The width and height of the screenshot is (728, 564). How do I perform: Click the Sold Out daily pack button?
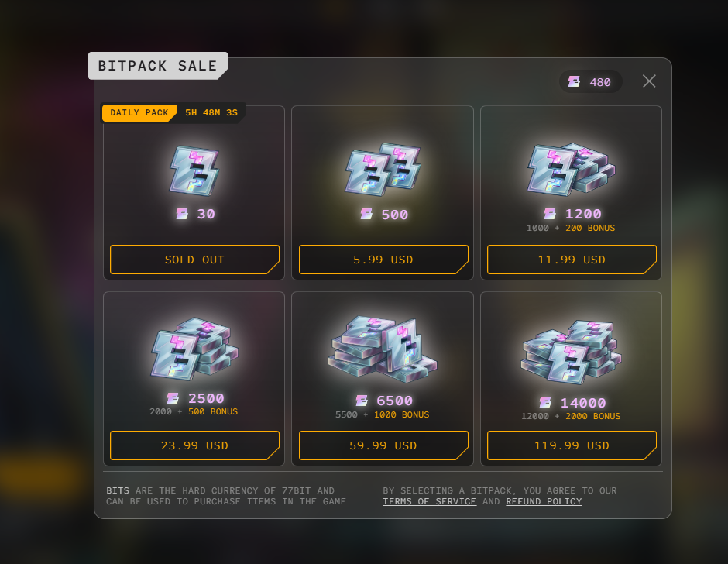tap(194, 260)
